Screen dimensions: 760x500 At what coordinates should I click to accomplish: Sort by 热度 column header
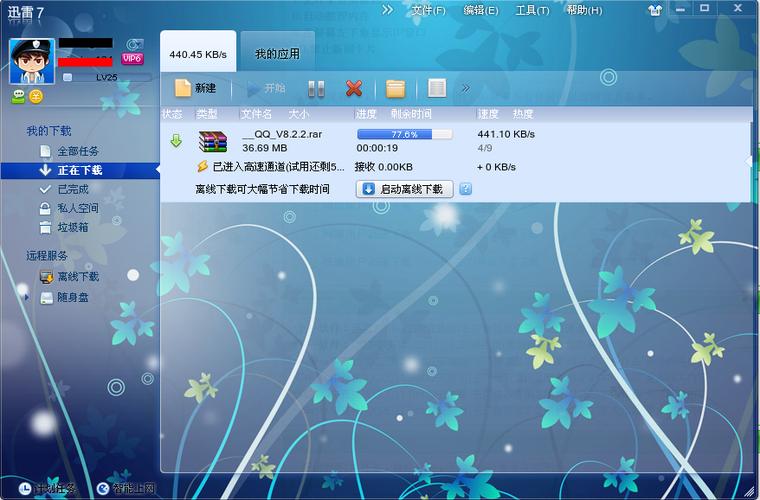click(523, 114)
